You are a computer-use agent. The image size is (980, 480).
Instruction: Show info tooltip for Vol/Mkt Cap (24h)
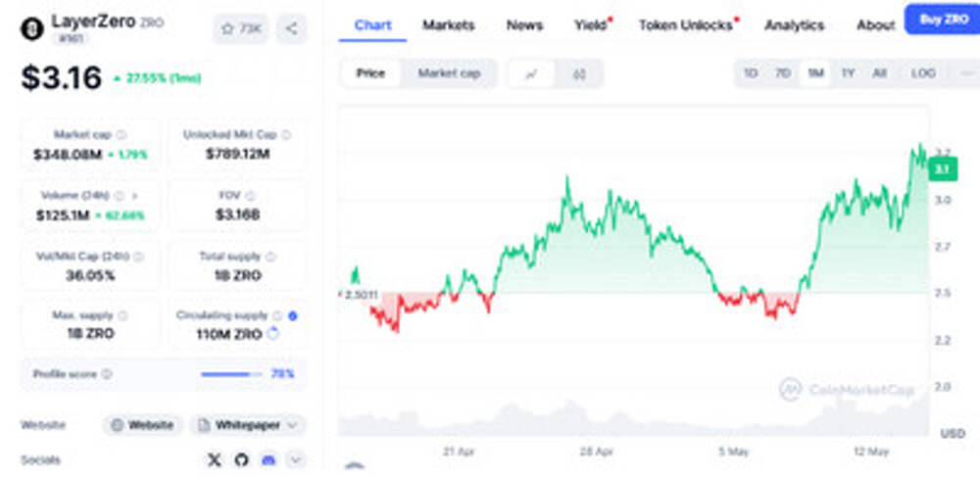click(x=139, y=257)
